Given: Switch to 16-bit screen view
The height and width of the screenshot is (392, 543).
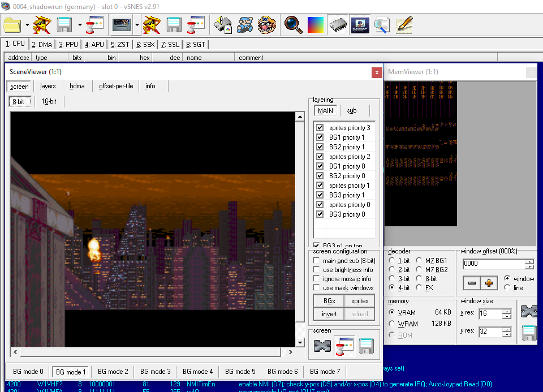Looking at the screenshot, I should (x=49, y=101).
